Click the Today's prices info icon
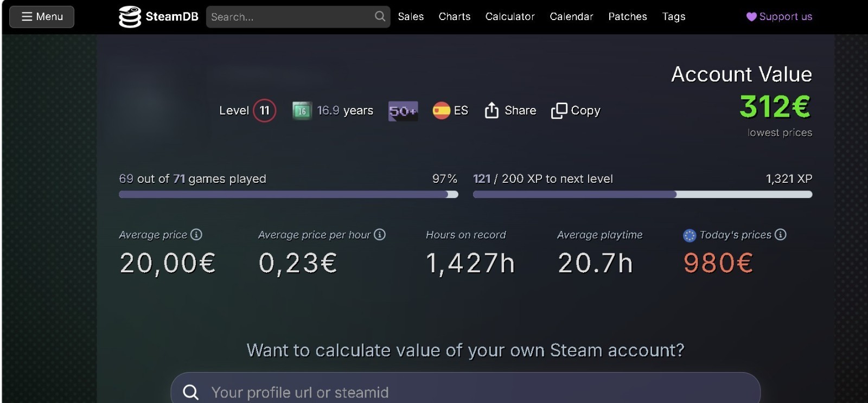 [780, 234]
